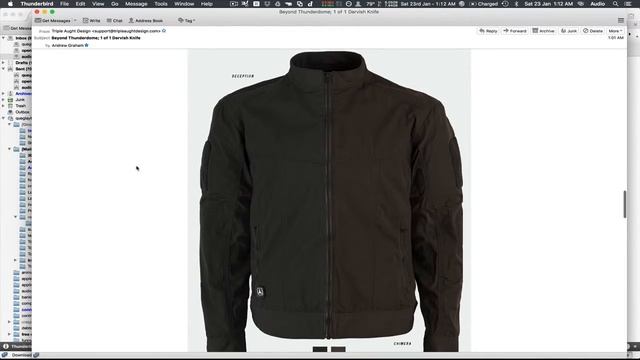
Task: Click the battery Charged status
Action: pyautogui.click(x=484, y=4)
